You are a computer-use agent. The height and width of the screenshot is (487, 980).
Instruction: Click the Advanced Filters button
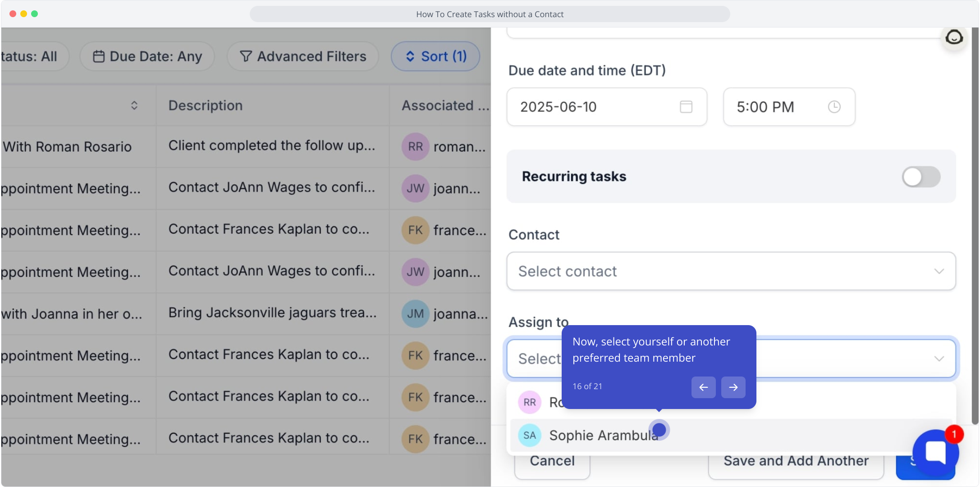[x=303, y=56]
